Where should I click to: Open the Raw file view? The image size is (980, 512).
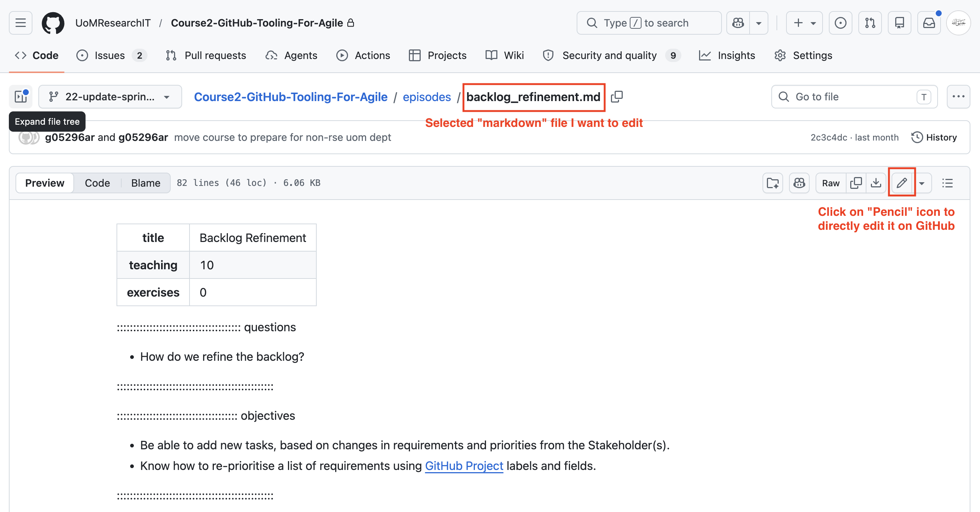pyautogui.click(x=830, y=183)
